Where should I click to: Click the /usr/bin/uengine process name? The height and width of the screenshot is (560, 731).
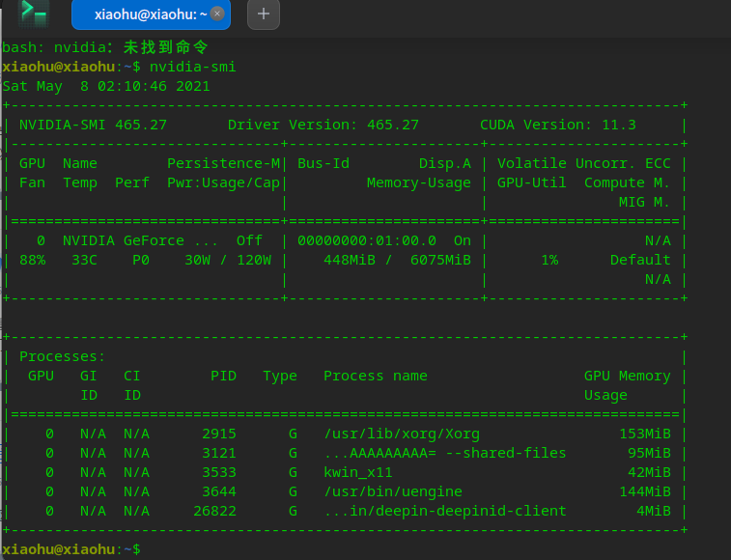coord(392,491)
